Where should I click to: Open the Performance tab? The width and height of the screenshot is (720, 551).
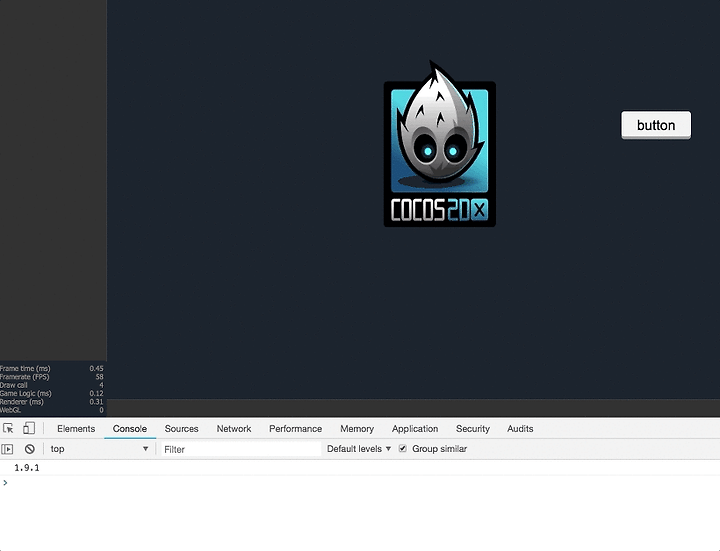click(x=295, y=428)
